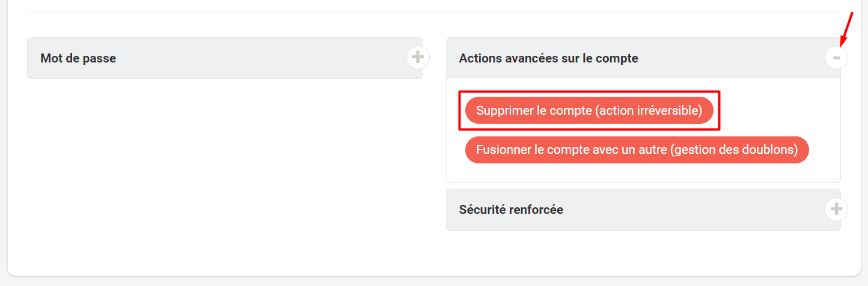Hit the minus circle indicated by the red arrow
Image resolution: width=868 pixels, height=286 pixels.
(836, 58)
